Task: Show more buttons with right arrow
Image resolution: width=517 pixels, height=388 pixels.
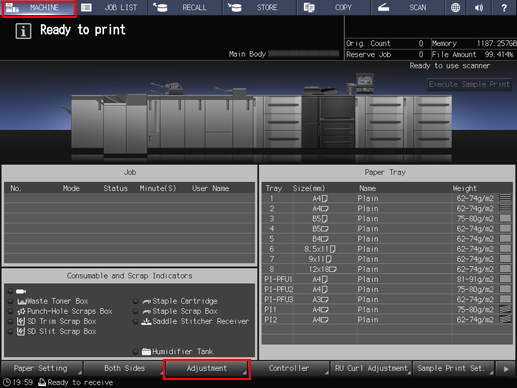Action: (506, 369)
